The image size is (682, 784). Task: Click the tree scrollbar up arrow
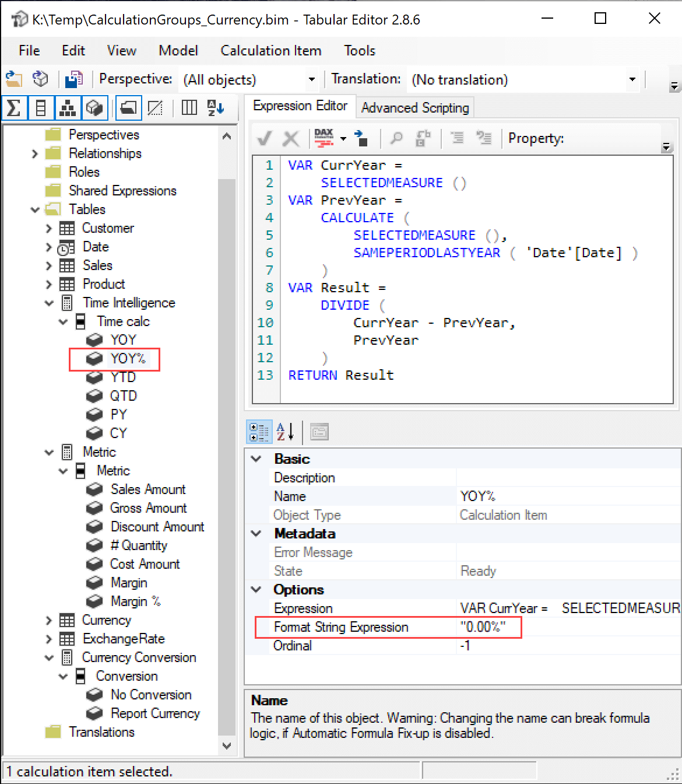(x=227, y=136)
